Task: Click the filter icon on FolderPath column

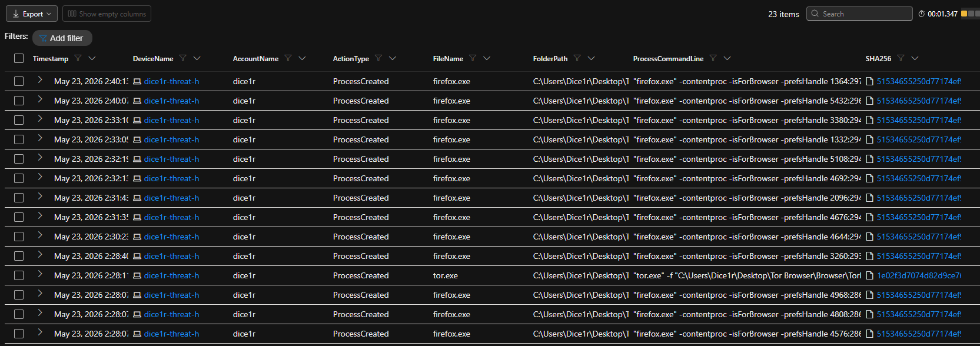Action: [577, 58]
